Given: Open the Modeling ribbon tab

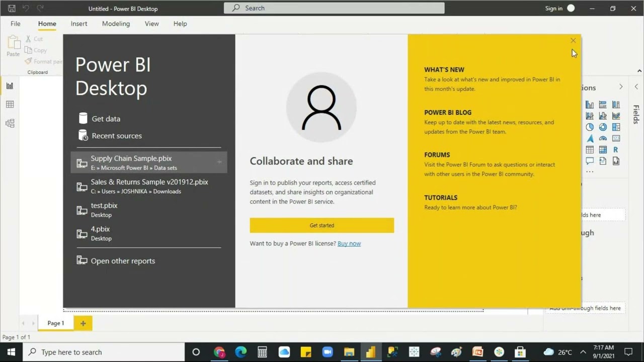Looking at the screenshot, I should 116,24.
